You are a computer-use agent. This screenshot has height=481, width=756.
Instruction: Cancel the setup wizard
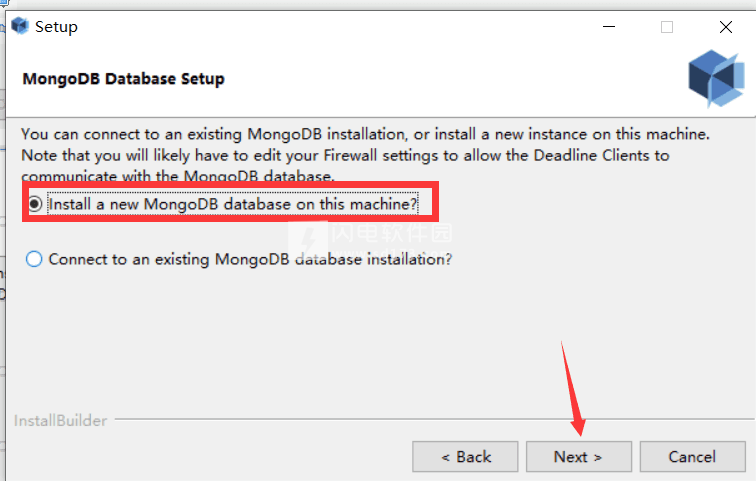692,456
